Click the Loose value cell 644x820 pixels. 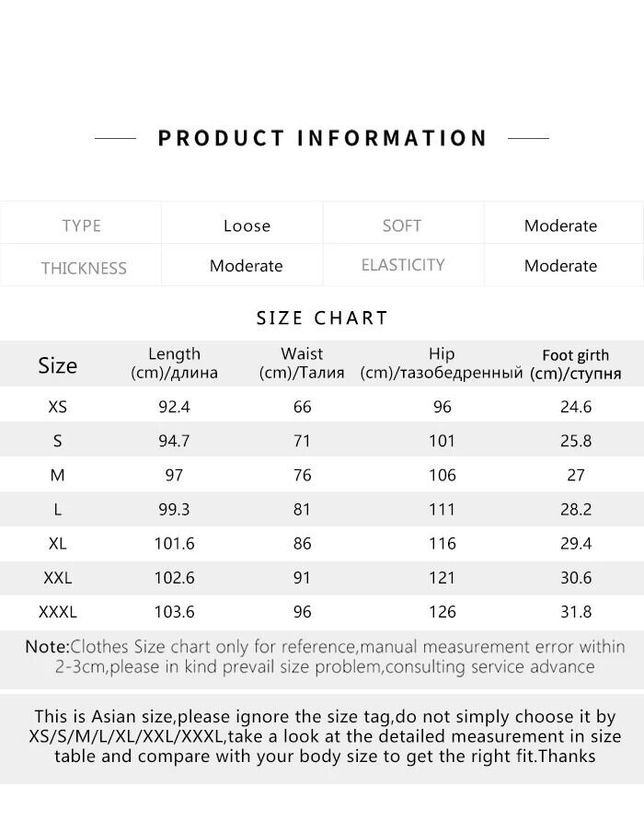click(247, 226)
